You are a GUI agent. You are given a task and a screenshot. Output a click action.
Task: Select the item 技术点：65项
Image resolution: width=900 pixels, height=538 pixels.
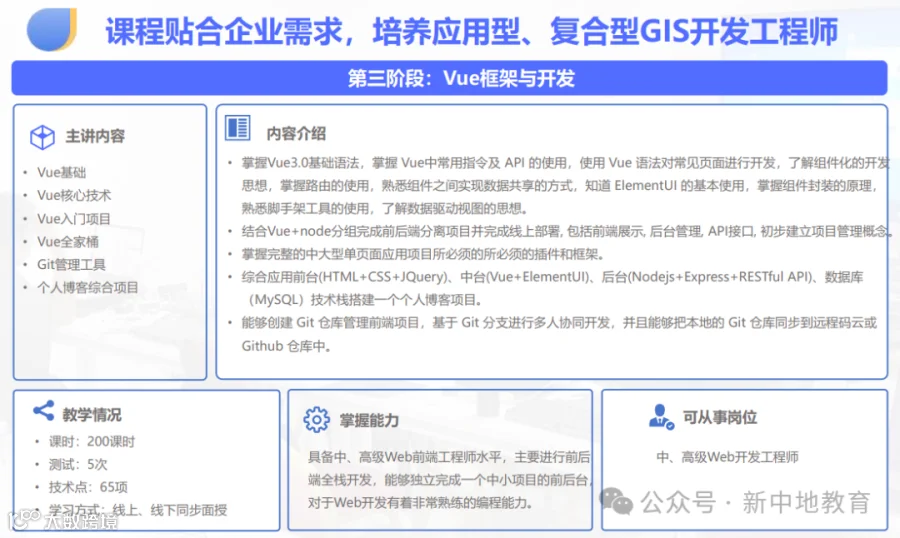88,487
